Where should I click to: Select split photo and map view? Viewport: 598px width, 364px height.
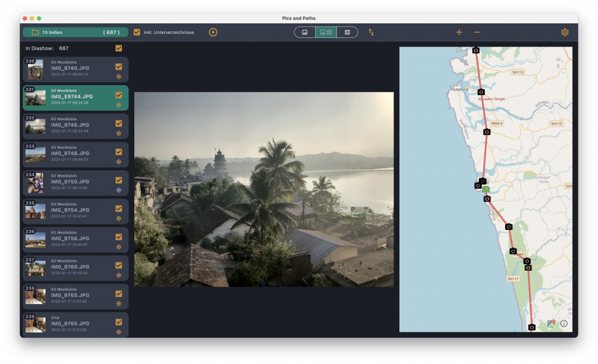tap(326, 32)
